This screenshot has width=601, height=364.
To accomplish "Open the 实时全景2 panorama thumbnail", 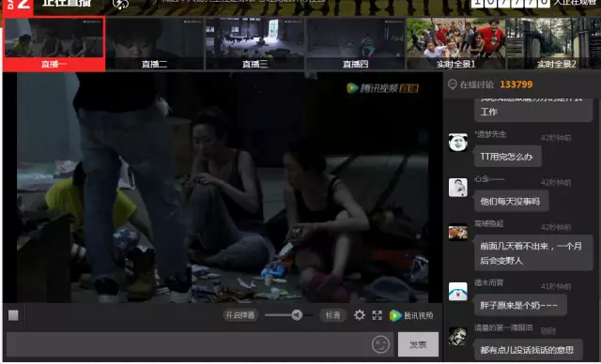I will [x=554, y=44].
